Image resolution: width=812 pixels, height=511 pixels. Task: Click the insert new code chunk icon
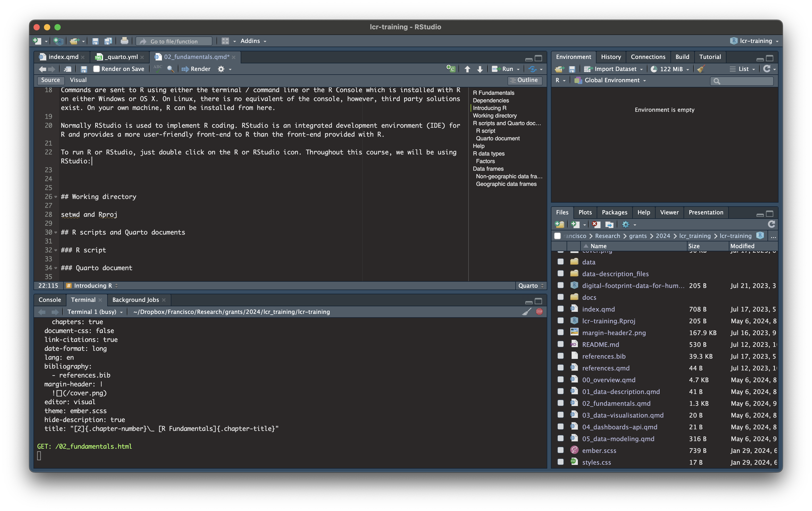point(450,69)
